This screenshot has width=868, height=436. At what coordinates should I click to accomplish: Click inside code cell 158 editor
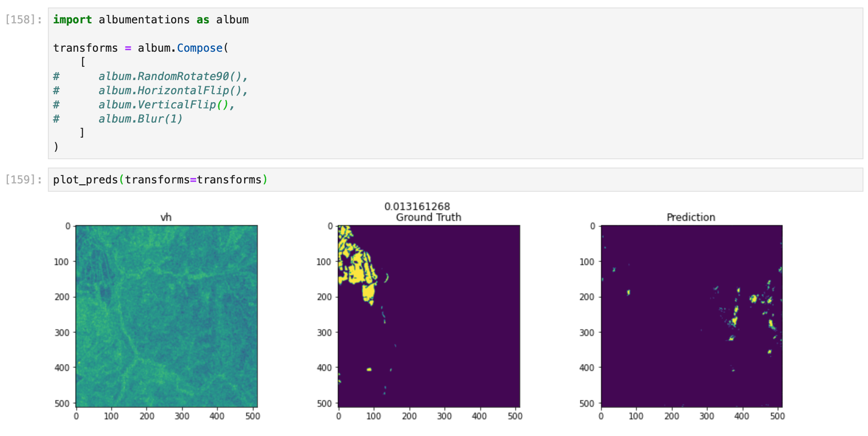455,83
